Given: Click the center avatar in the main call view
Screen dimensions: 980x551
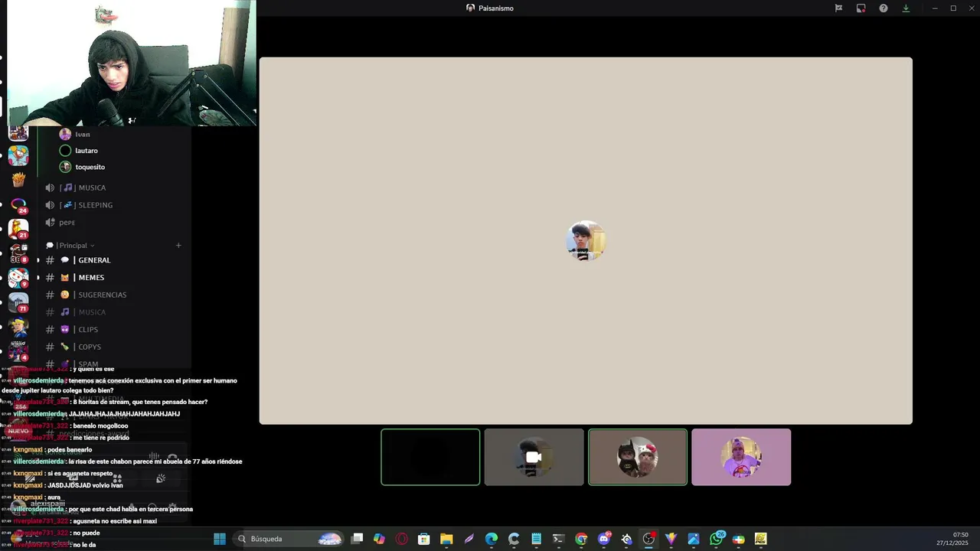Looking at the screenshot, I should [586, 241].
